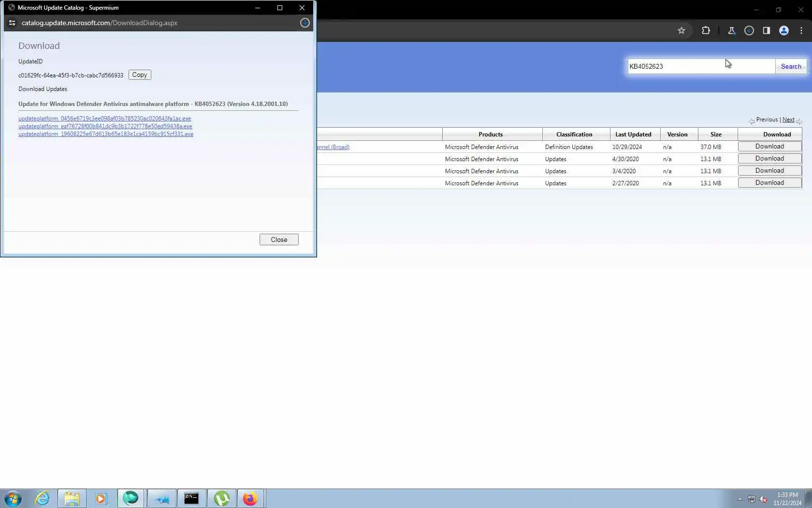Screen dimensions: 812x508
Task: Switch to the Supermium taskbar button
Action: (x=130, y=498)
